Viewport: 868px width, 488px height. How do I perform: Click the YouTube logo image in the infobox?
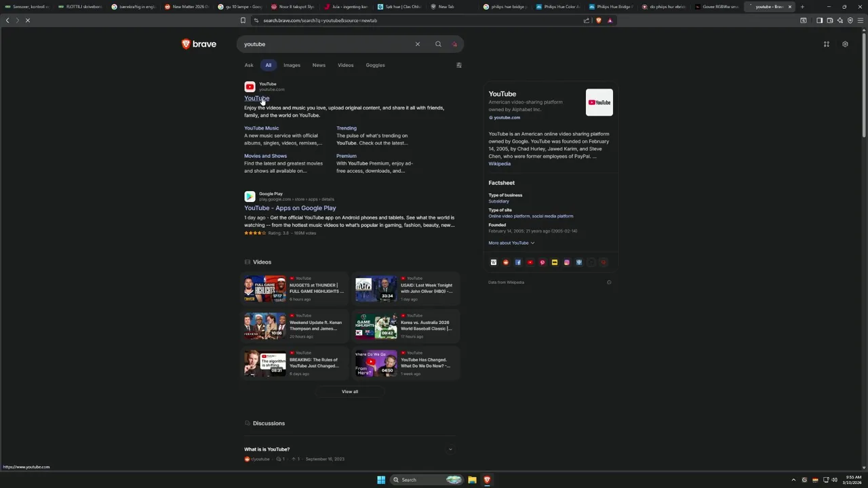pyautogui.click(x=599, y=102)
